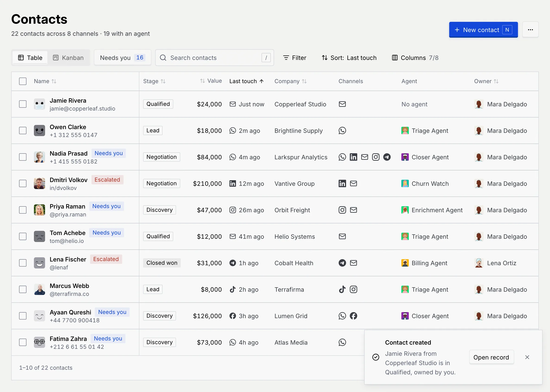550x392 pixels.
Task: Click the Escalated tag on Dmitri Volkov
Action: (x=107, y=180)
